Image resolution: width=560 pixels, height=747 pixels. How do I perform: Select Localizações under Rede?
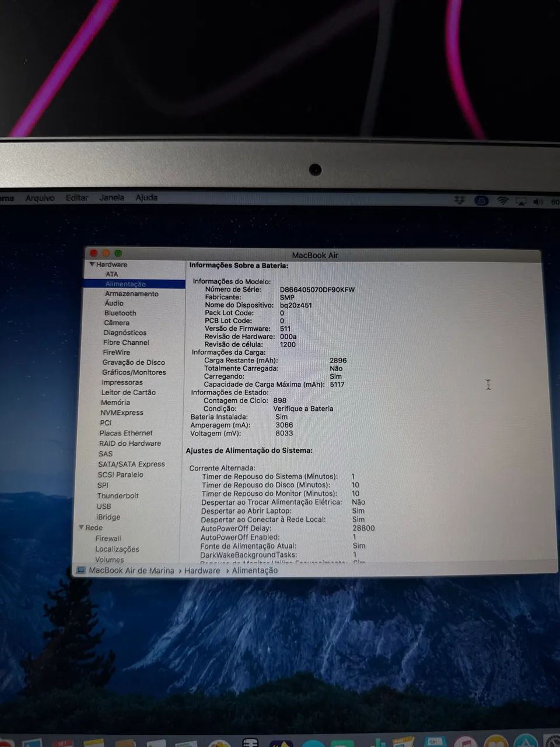pos(117,549)
